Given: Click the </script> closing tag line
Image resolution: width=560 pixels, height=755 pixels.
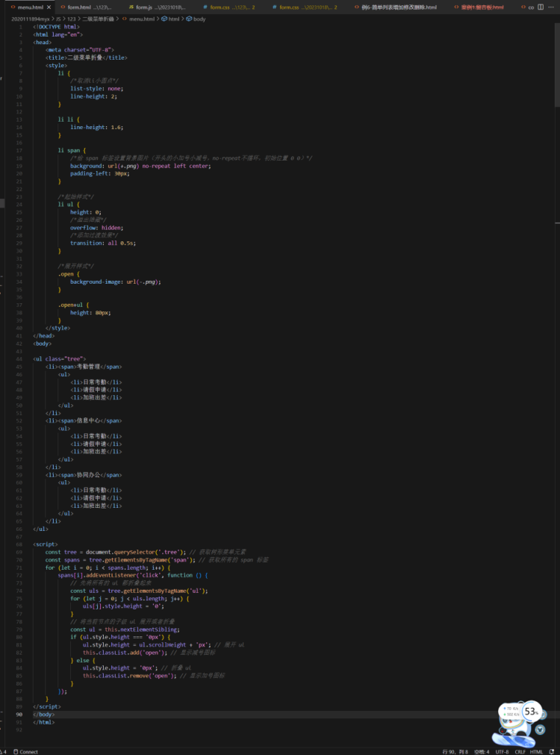Looking at the screenshot, I should (x=47, y=706).
